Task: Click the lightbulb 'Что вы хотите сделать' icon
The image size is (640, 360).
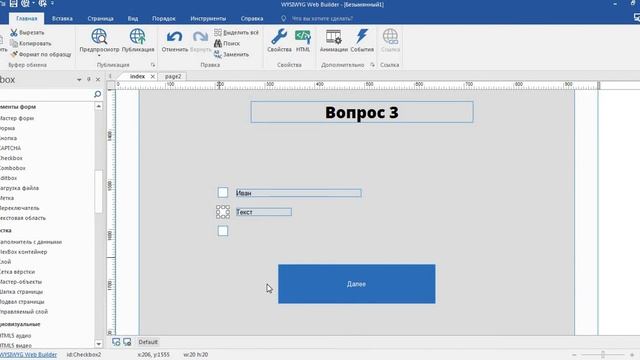Action: point(283,18)
